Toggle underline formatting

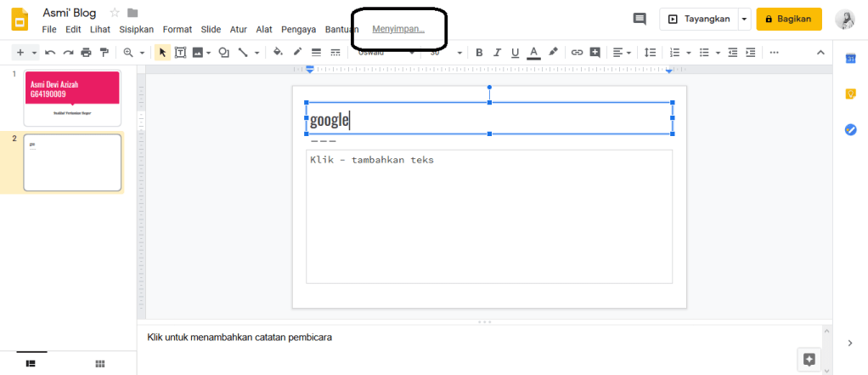[x=515, y=53]
